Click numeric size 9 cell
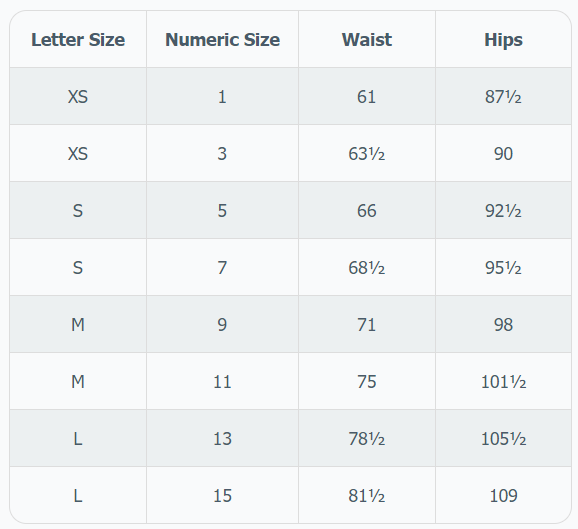 [222, 324]
